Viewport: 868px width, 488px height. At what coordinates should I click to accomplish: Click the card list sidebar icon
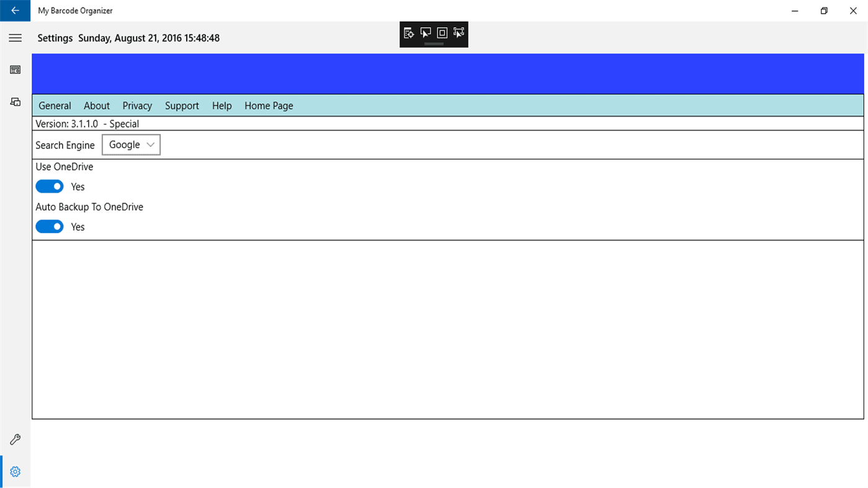(x=15, y=70)
